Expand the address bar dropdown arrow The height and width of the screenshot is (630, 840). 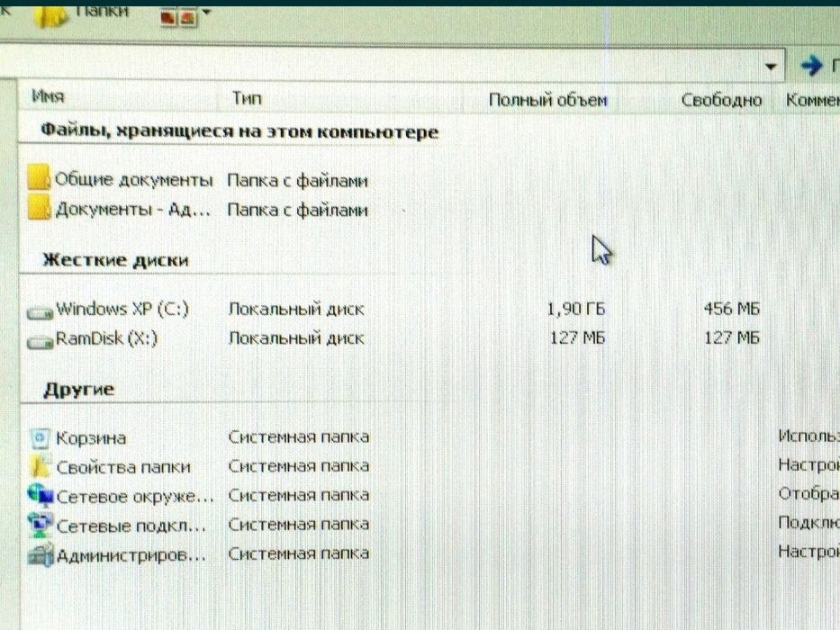click(x=771, y=67)
